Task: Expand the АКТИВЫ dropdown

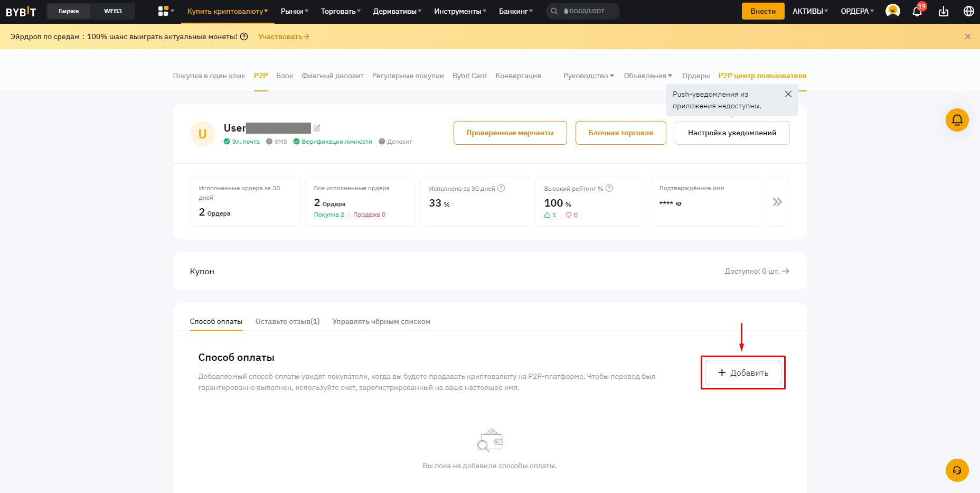Action: [x=811, y=11]
